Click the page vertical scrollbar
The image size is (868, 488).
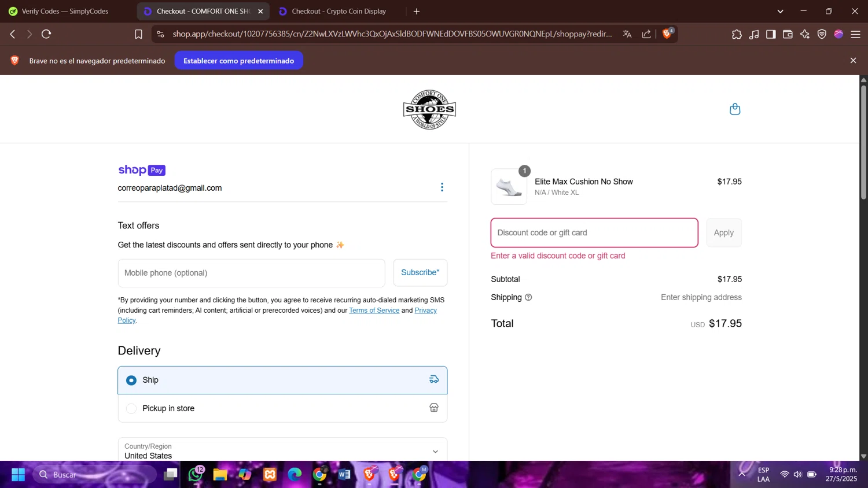(x=863, y=143)
